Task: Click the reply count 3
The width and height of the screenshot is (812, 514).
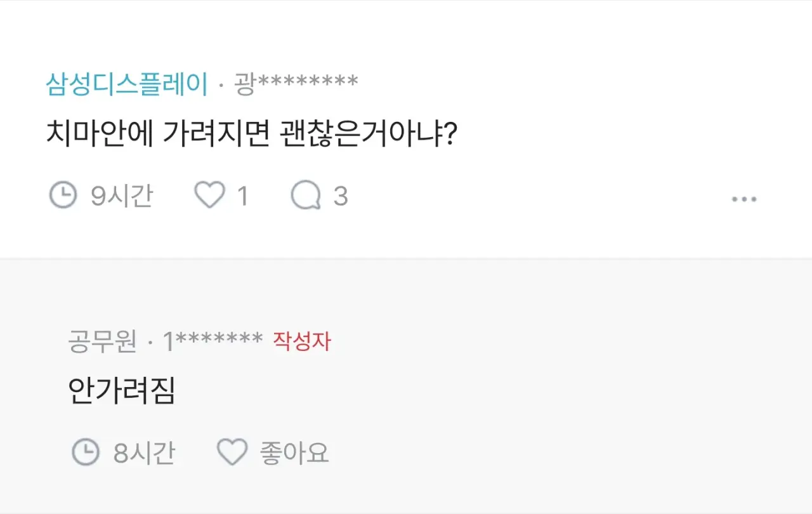Action: 341,196
